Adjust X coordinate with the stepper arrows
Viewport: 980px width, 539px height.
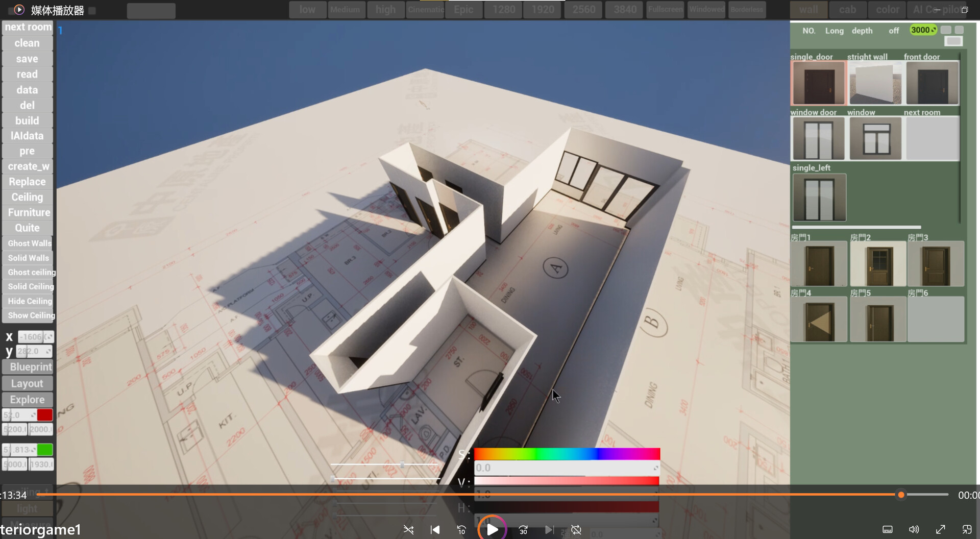tap(49, 337)
